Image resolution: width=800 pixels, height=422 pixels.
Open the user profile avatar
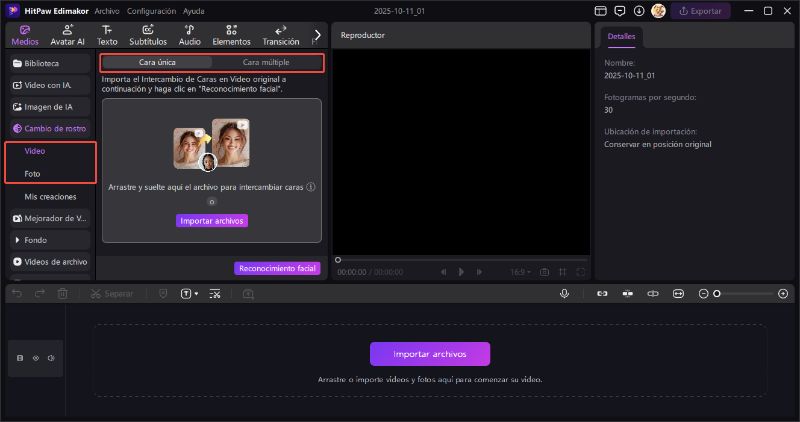coord(658,11)
